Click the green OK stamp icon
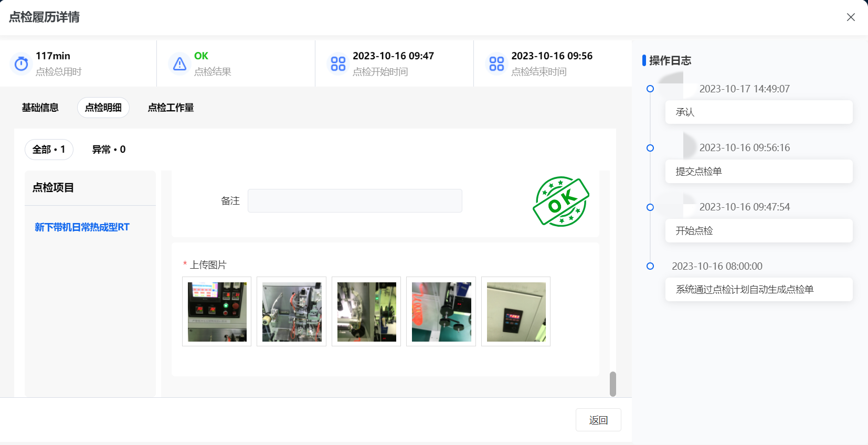 click(561, 202)
